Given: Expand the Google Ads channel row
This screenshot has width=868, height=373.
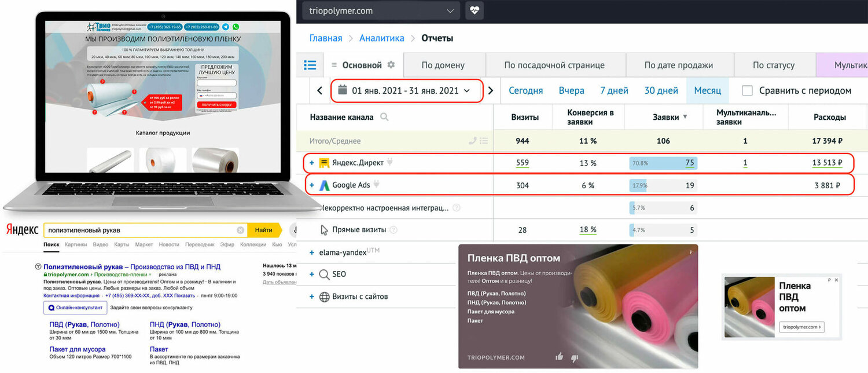Looking at the screenshot, I should tap(312, 185).
